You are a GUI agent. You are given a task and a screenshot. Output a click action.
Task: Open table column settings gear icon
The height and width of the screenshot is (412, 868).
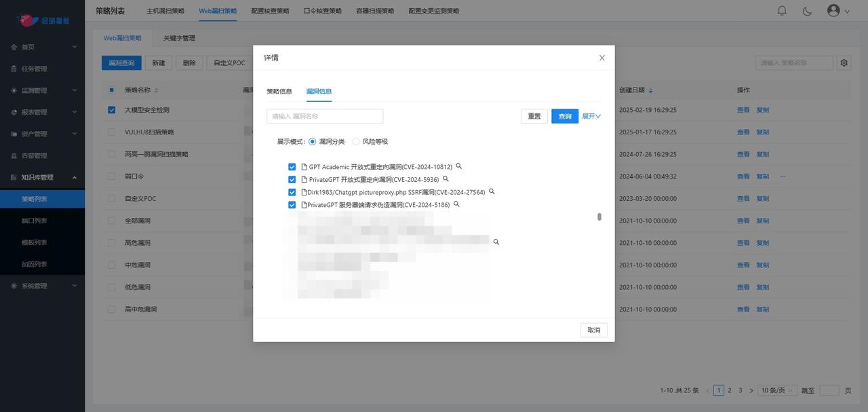pos(844,62)
